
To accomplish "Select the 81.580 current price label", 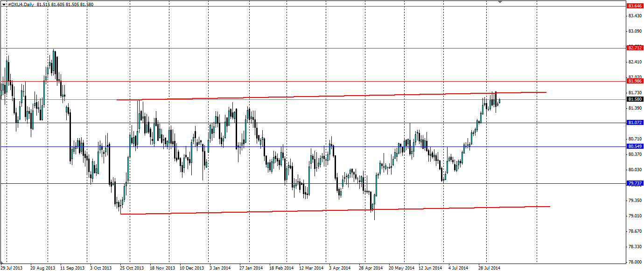I will (634, 99).
